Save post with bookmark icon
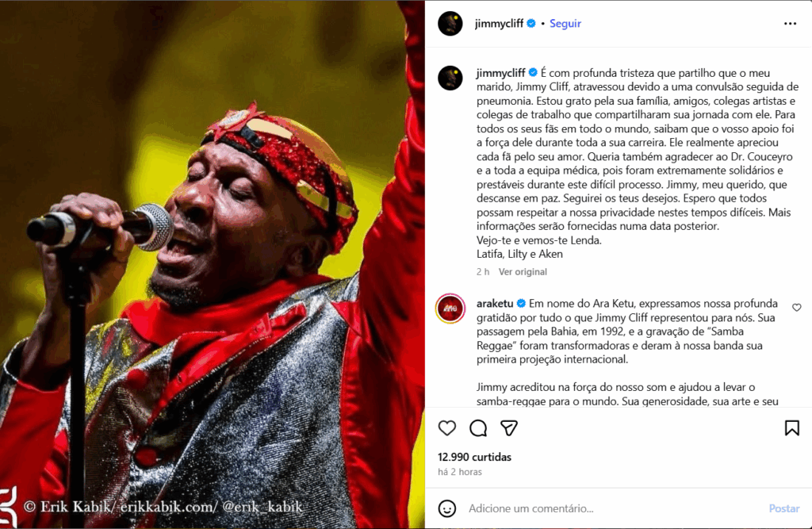The width and height of the screenshot is (812, 529). (x=792, y=428)
